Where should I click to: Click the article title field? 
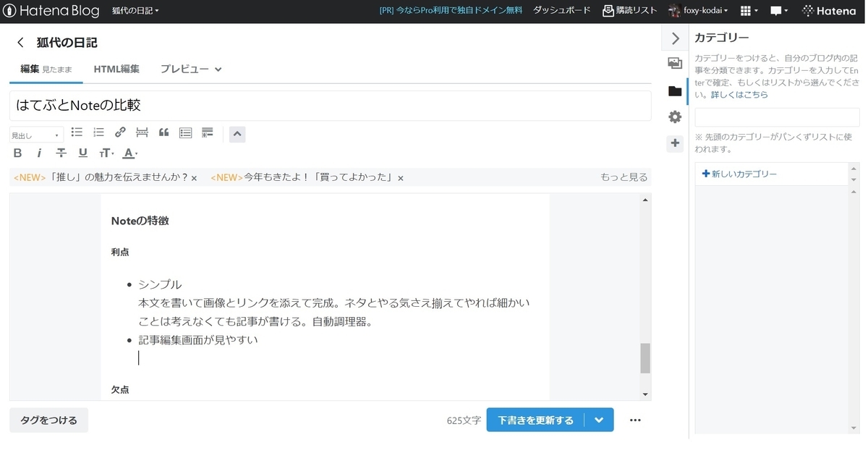tap(331, 106)
